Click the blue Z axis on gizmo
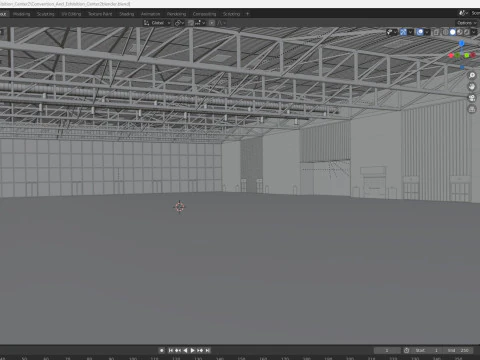 pos(462,43)
